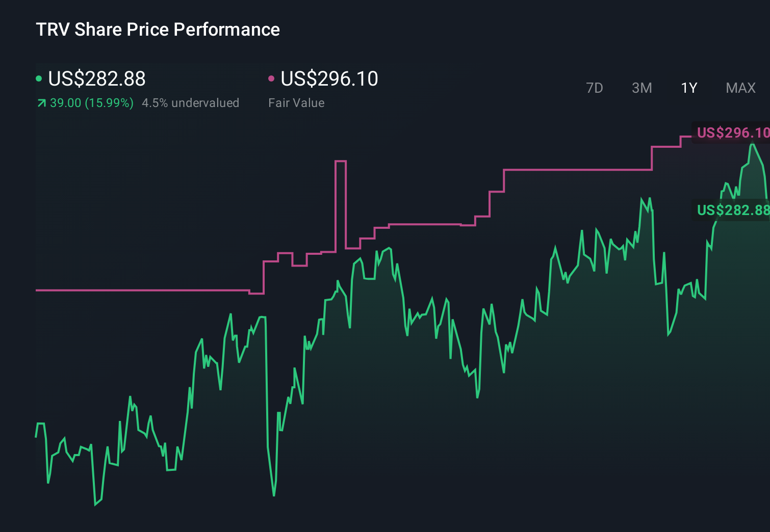
Task: Click the green US$282.88 tag on chart
Action: tap(732, 210)
